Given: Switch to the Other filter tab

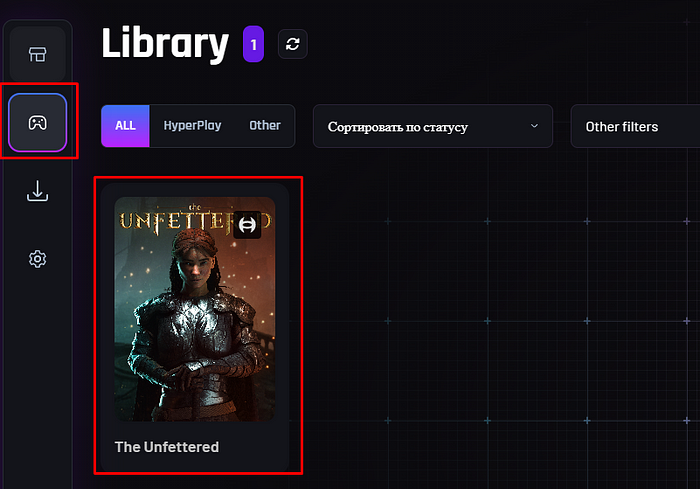Looking at the screenshot, I should tap(265, 126).
